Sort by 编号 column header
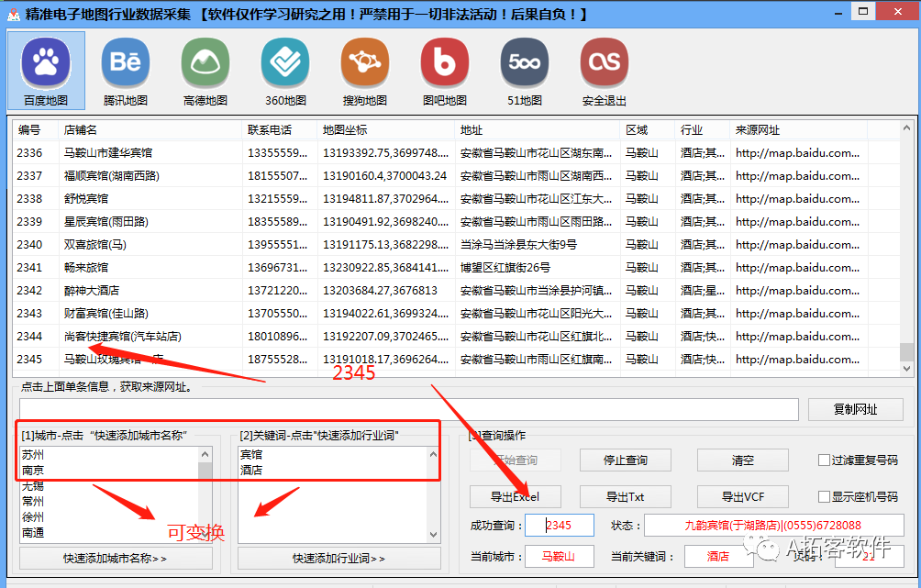Screen dimensions: 921x588 point(35,130)
